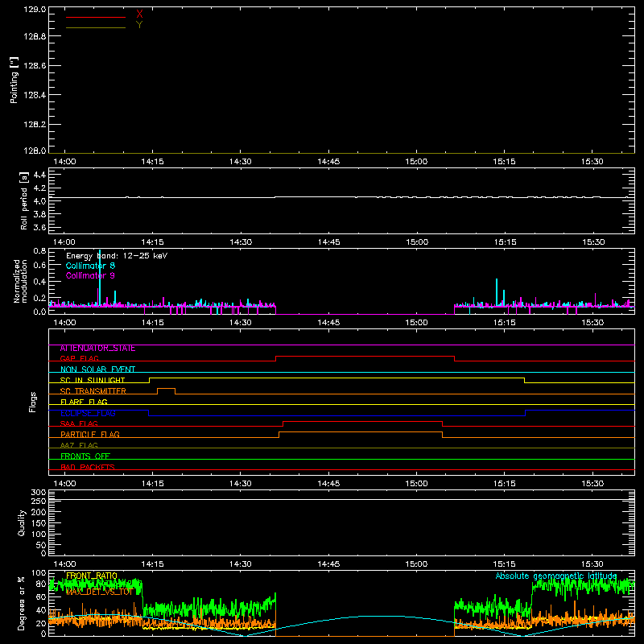Click the 129.0 tick label on Pointing axis
The image size is (644, 644).
[35, 10]
